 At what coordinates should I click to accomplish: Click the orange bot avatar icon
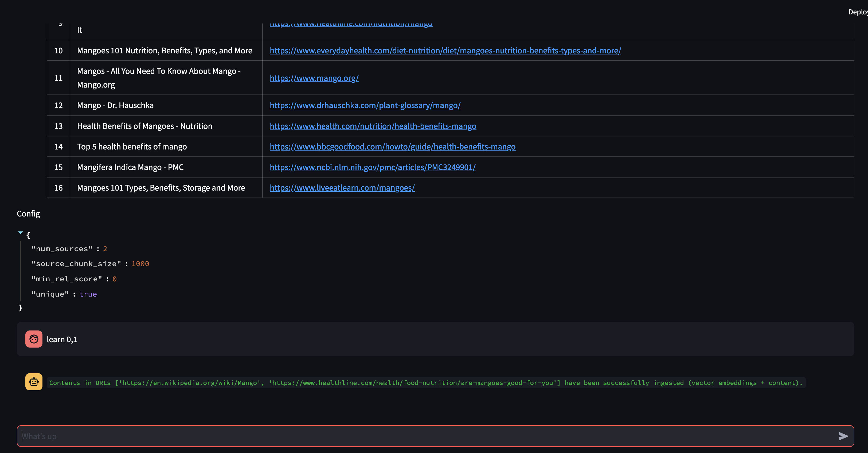pos(34,381)
